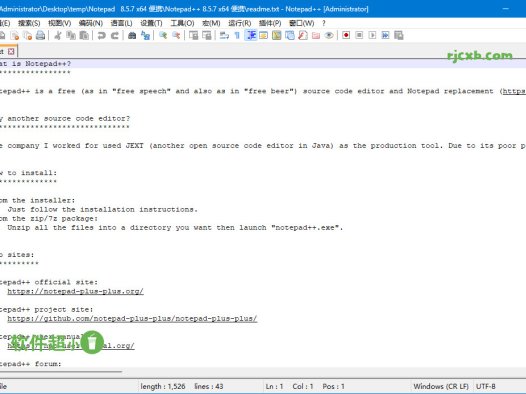This screenshot has height=394, width=526.
Task: Redo the edit with the Redo icon
Action: pos(114,35)
